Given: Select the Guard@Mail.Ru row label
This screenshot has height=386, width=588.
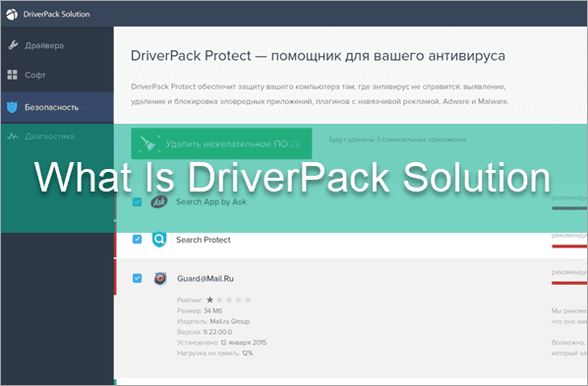Looking at the screenshot, I should click(206, 278).
